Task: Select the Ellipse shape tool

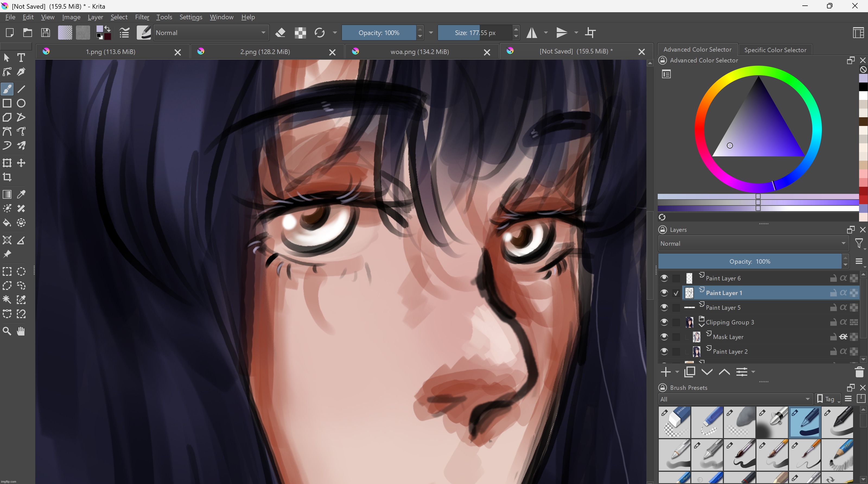Action: tap(21, 103)
